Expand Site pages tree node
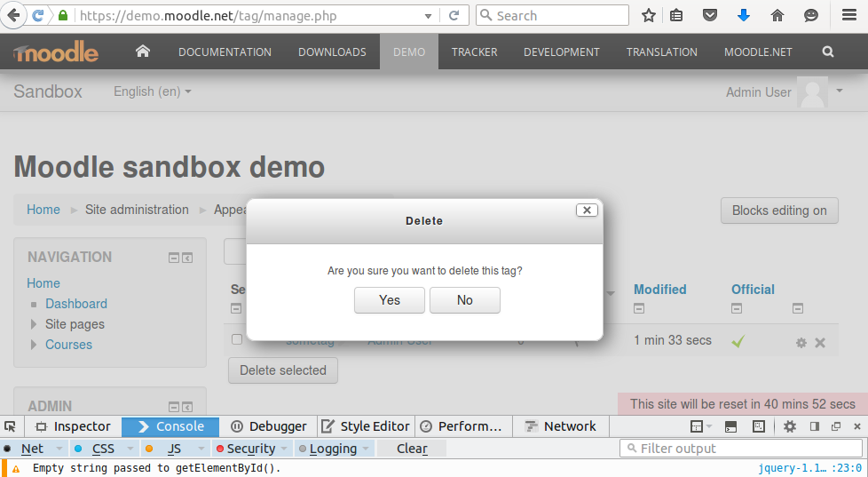The width and height of the screenshot is (868, 477). point(34,324)
